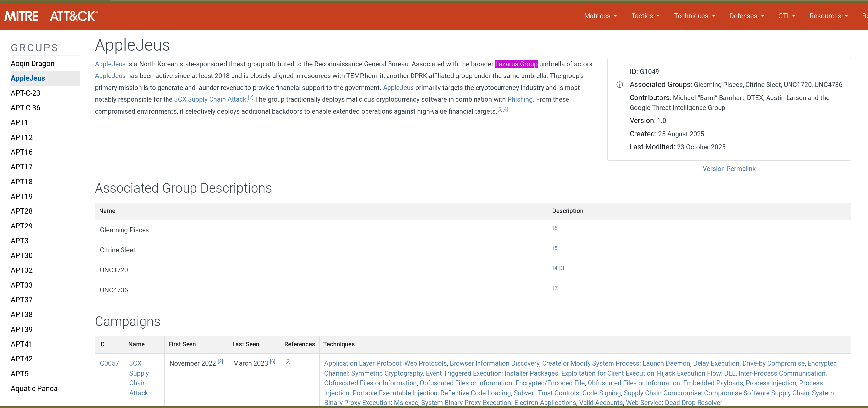Click reference [2] in UNC4736 row
The image size is (868, 408).
tap(556, 288)
